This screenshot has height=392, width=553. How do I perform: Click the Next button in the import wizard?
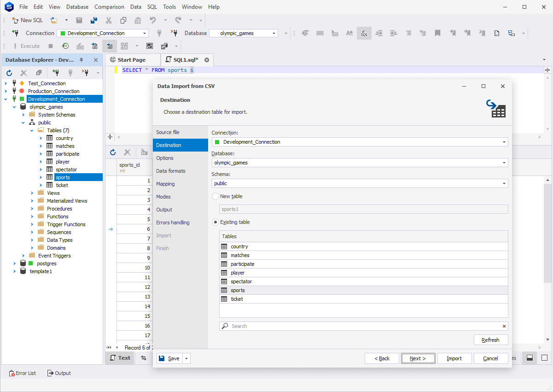418,358
